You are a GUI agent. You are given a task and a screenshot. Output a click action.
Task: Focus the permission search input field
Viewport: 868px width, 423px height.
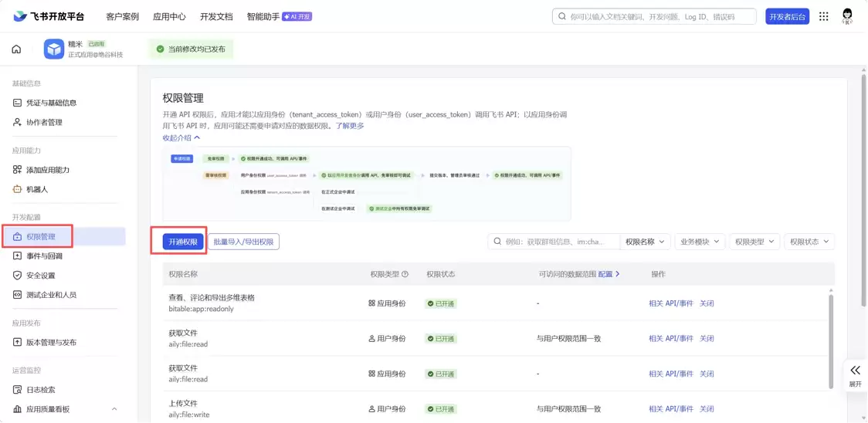coord(554,242)
